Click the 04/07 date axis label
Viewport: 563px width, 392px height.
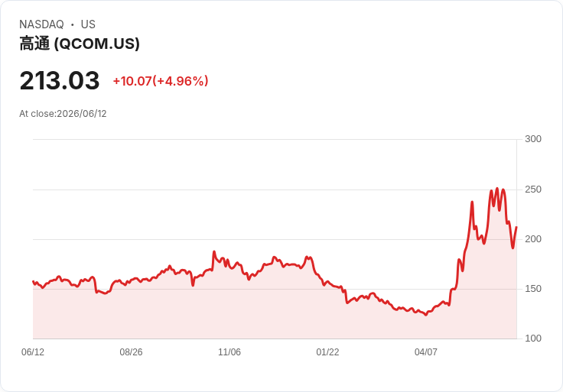426,352
